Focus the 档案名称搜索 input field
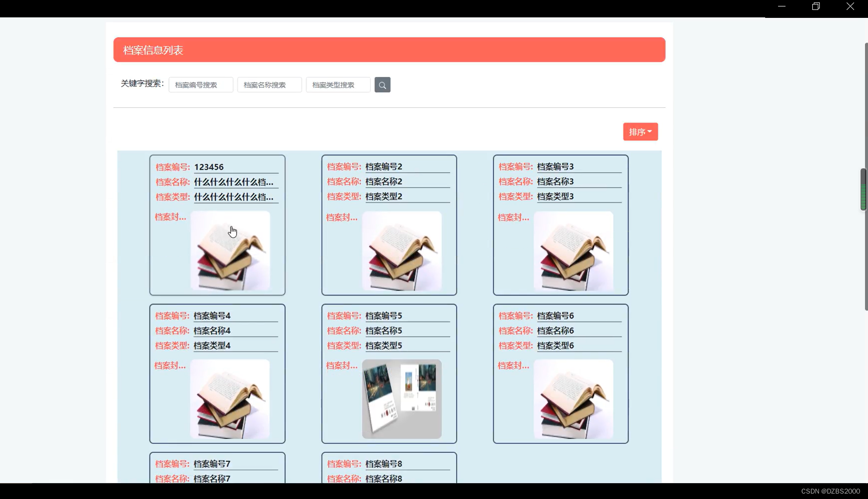The image size is (868, 499). click(269, 85)
